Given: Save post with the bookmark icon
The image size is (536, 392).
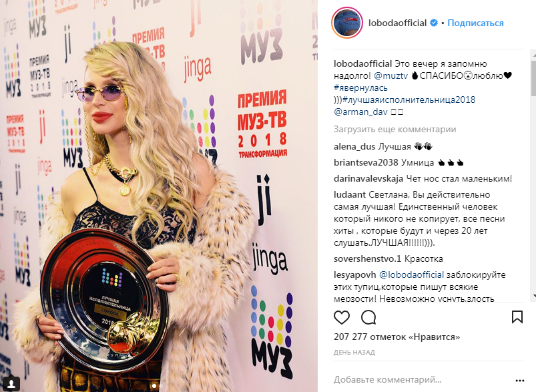Looking at the screenshot, I should point(517,317).
